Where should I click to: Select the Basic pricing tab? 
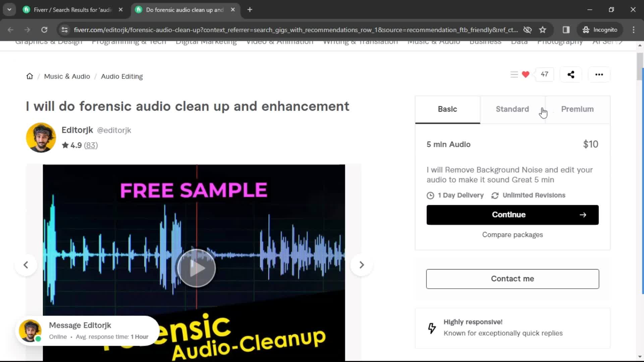point(447,109)
